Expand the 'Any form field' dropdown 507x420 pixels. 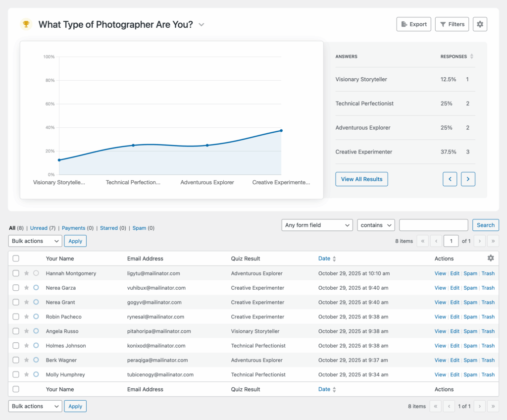(317, 225)
